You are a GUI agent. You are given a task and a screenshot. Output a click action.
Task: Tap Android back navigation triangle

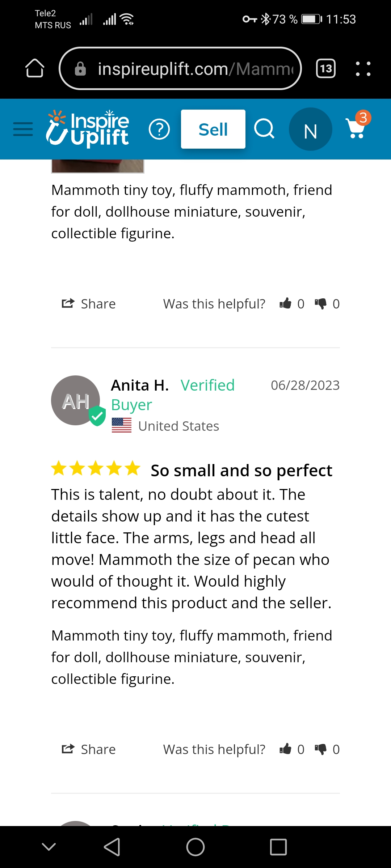coord(112,847)
